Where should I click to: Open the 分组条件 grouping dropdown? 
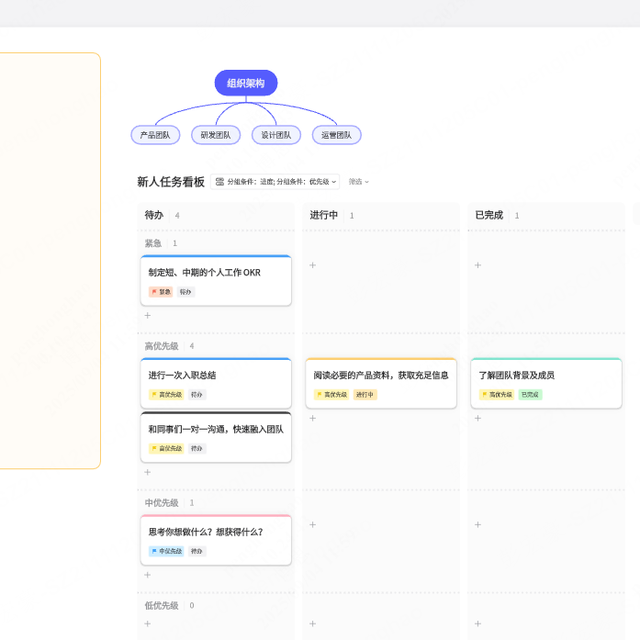[277, 182]
